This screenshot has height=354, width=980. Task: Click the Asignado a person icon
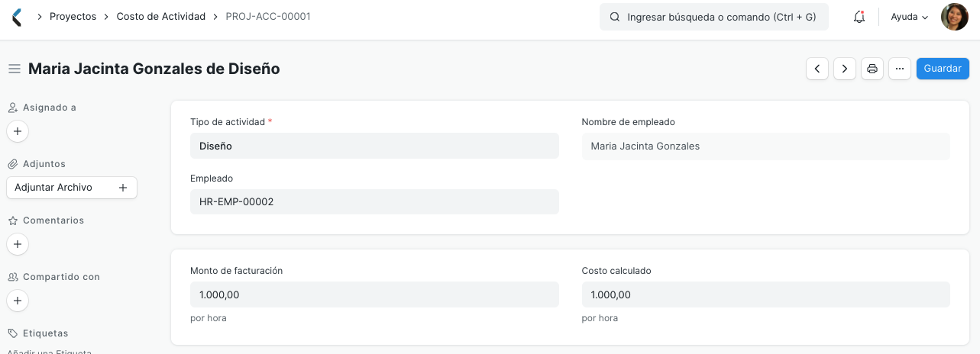coord(13,108)
